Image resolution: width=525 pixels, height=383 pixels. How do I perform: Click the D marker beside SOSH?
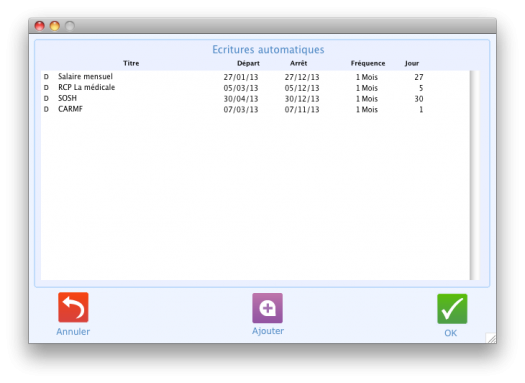pyautogui.click(x=46, y=98)
